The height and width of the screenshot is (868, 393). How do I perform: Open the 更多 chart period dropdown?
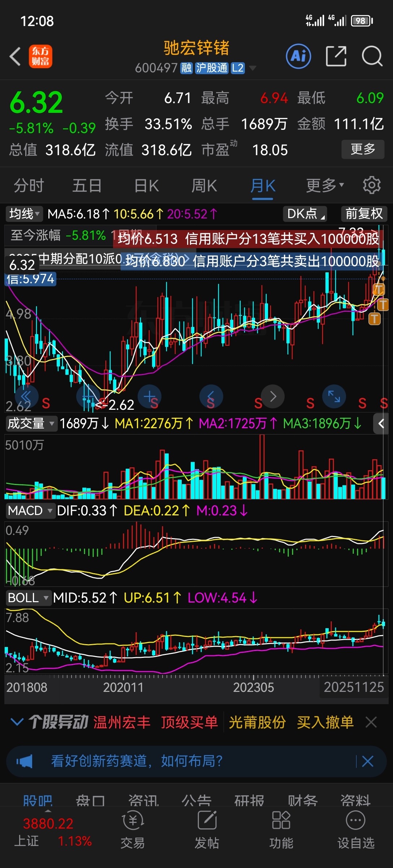tap(325, 186)
